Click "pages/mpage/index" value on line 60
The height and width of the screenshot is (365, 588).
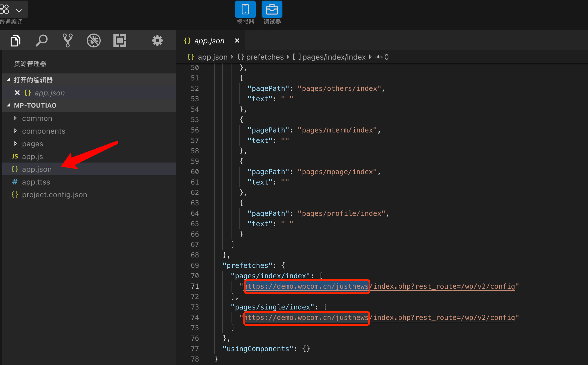click(x=337, y=172)
